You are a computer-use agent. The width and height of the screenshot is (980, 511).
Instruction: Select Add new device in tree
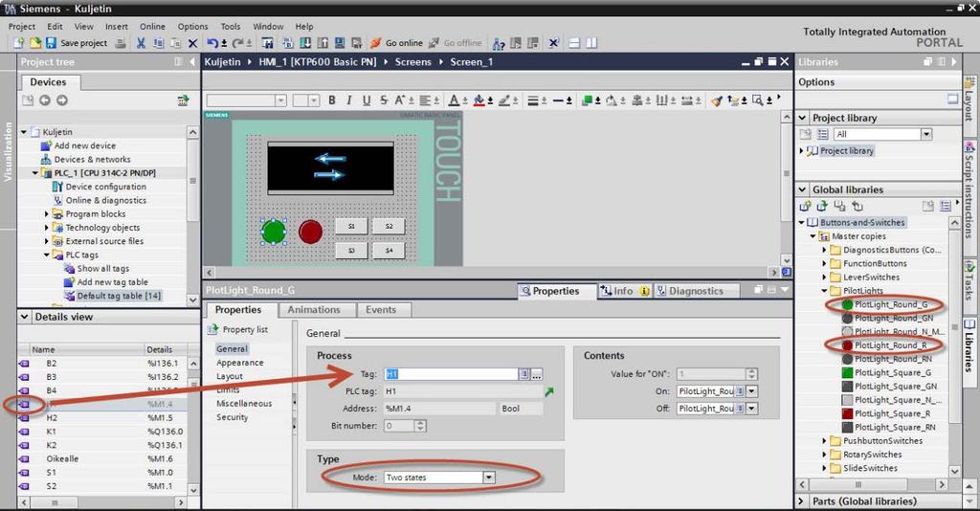pyautogui.click(x=84, y=145)
